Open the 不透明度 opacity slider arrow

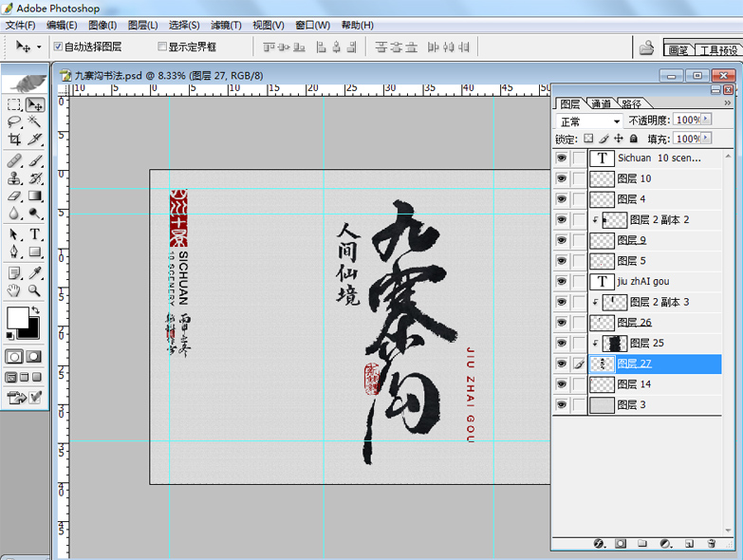[x=706, y=120]
